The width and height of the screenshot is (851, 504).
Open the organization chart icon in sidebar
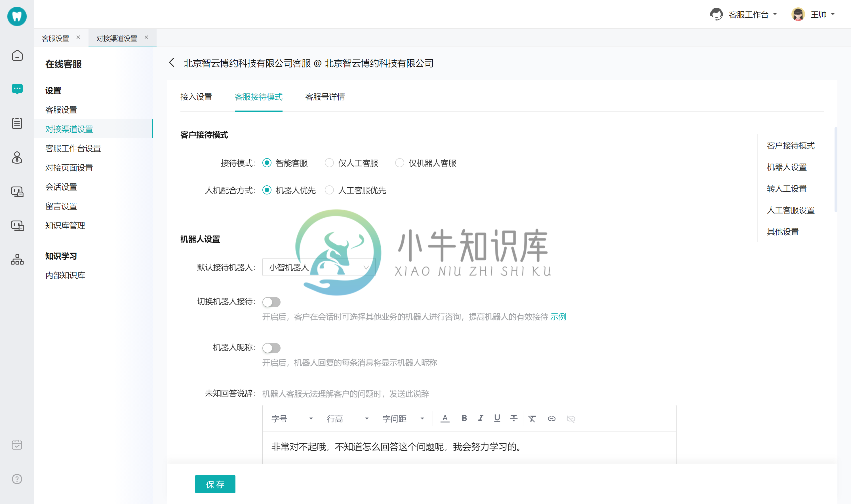pyautogui.click(x=17, y=259)
